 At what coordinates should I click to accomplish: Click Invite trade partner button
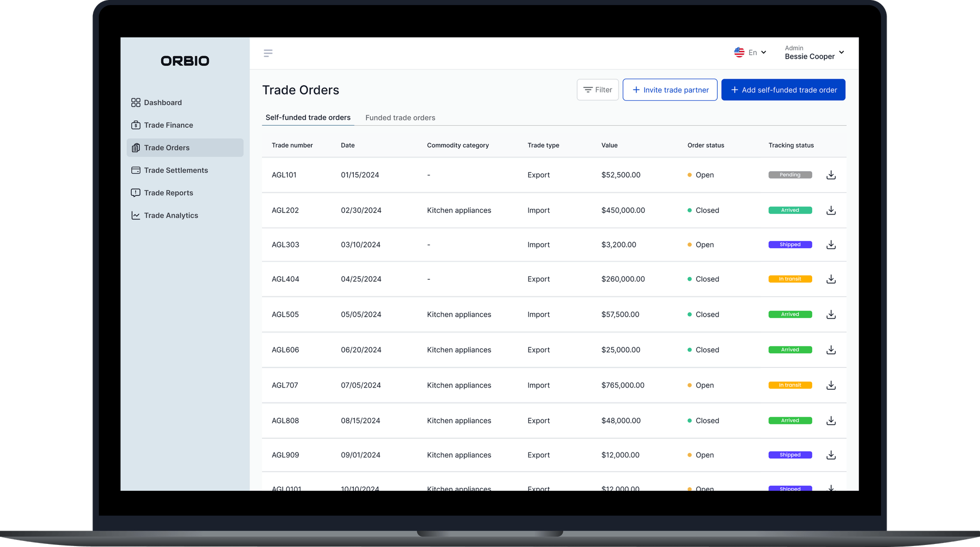(670, 90)
